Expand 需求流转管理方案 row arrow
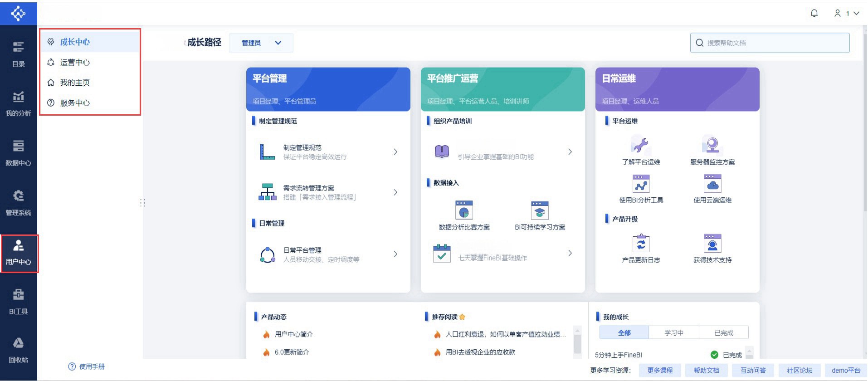The height and width of the screenshot is (381, 868). [x=395, y=192]
